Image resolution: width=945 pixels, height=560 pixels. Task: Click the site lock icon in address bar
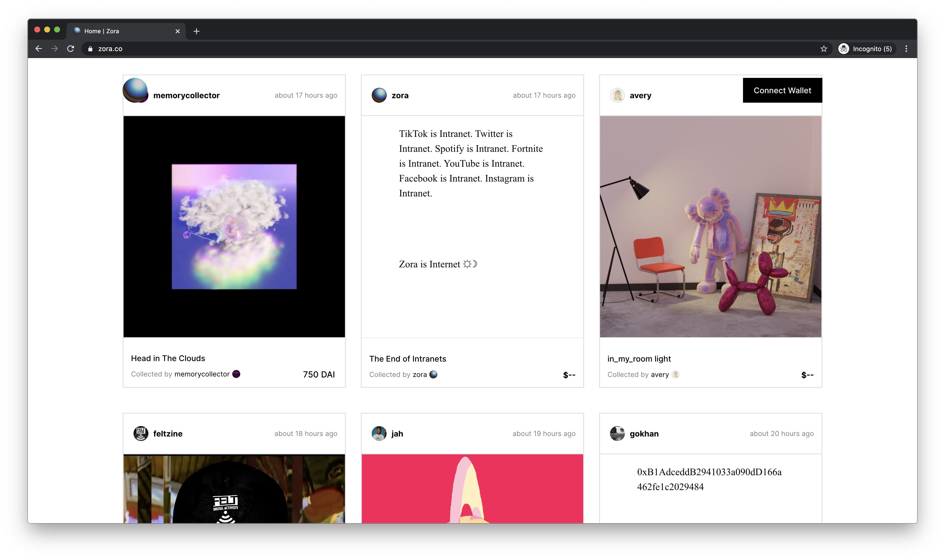click(x=90, y=49)
